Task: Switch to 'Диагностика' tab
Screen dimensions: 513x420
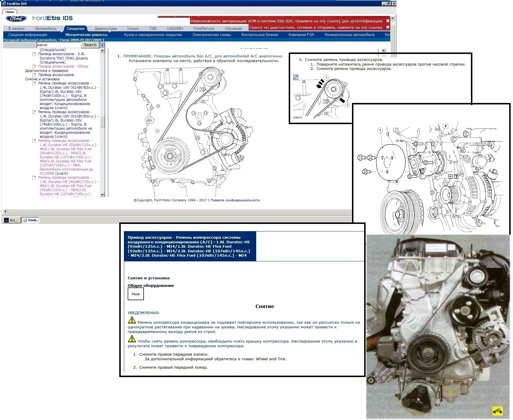Action: point(105,28)
